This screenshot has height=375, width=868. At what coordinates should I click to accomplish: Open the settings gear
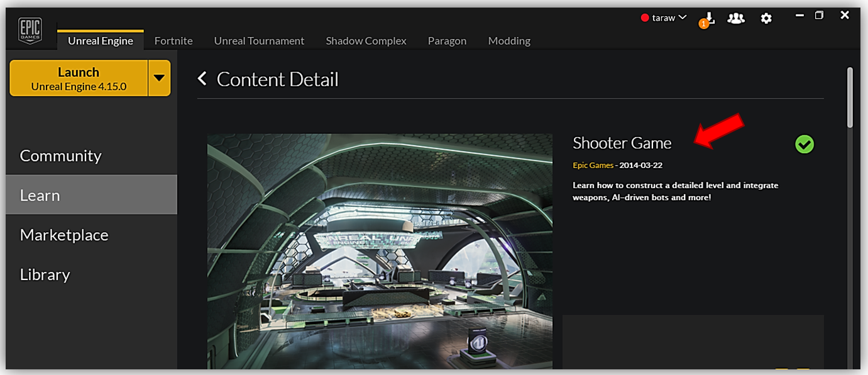766,18
